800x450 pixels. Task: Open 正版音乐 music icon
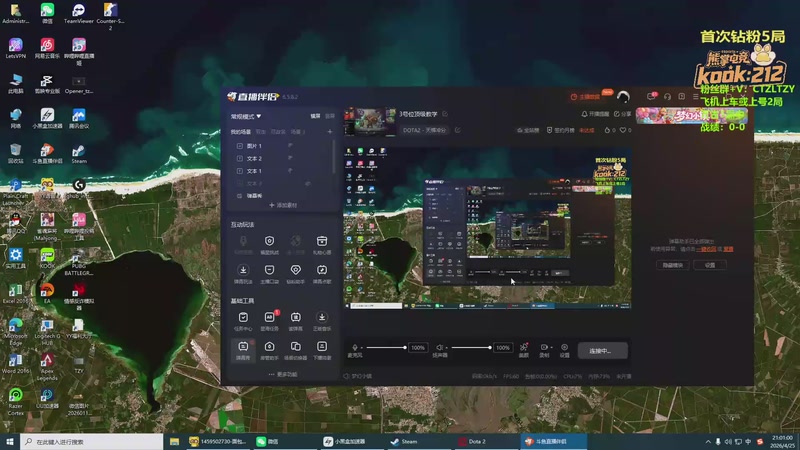click(322, 321)
